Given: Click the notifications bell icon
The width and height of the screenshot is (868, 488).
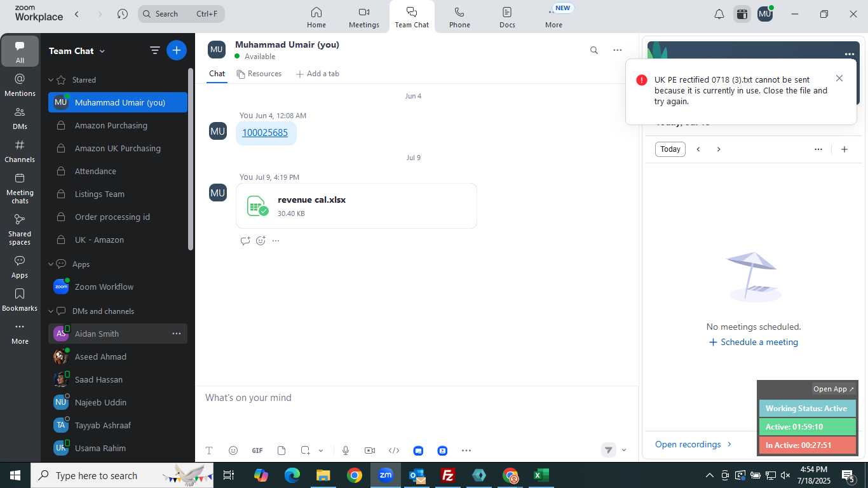Looking at the screenshot, I should tap(719, 14).
